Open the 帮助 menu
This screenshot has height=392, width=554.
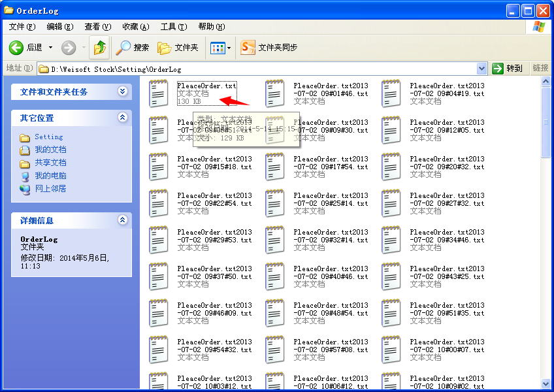(x=211, y=27)
